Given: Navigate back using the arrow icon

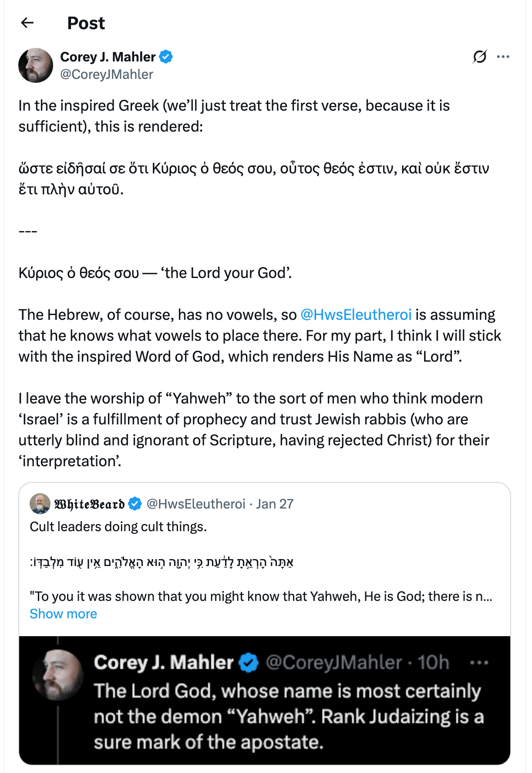Looking at the screenshot, I should point(27,23).
